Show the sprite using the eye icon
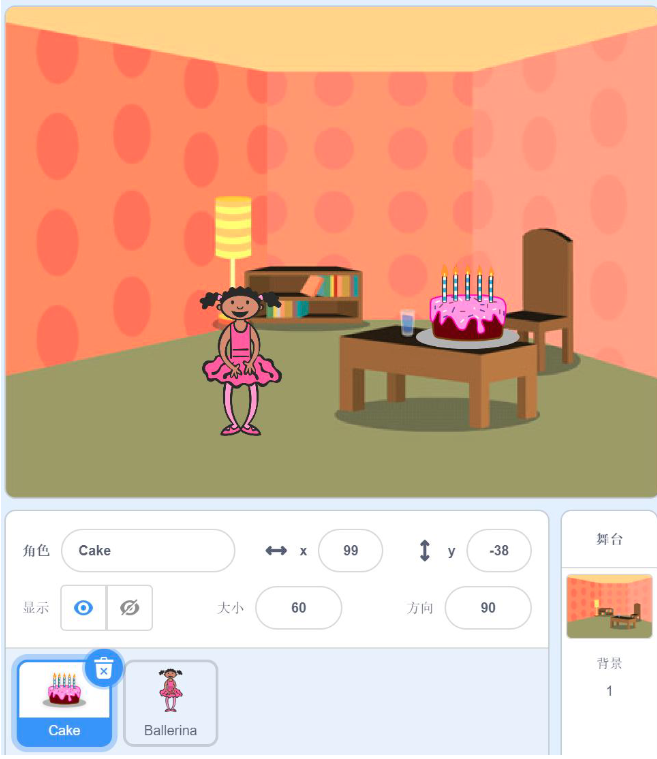Screen dimensions: 657x759 [x=83, y=607]
